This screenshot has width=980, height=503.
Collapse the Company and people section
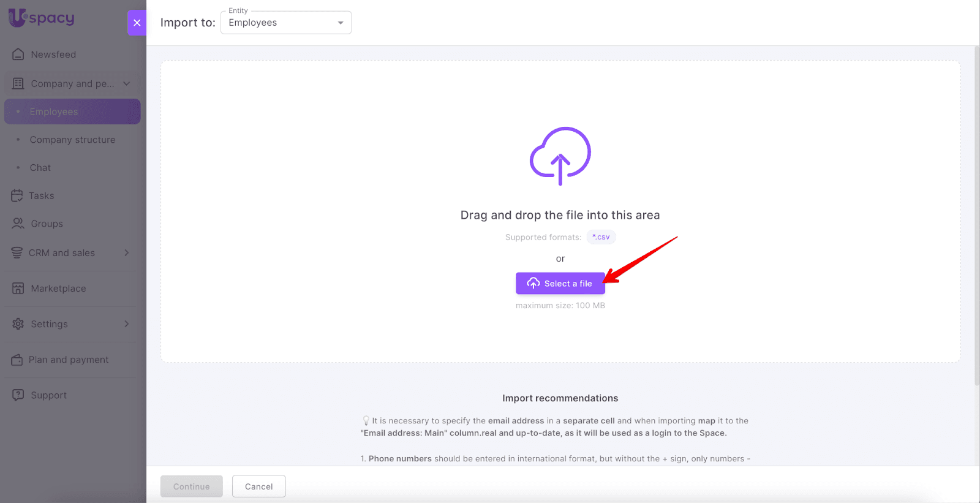(x=127, y=84)
